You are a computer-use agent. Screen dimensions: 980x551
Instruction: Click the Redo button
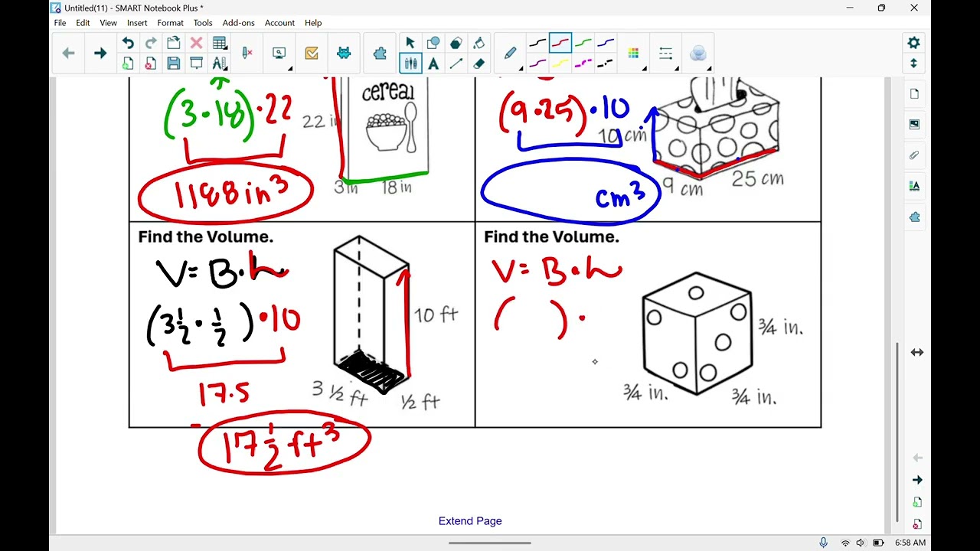tap(151, 43)
